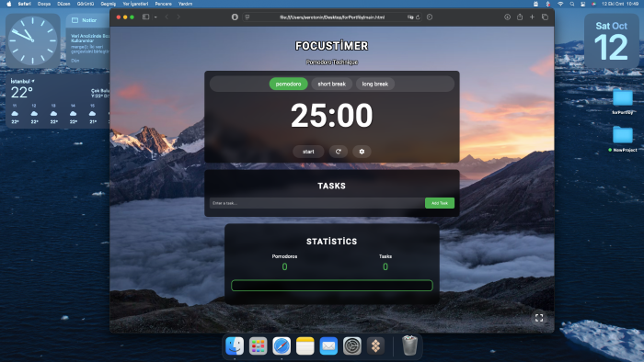Image resolution: width=644 pixels, height=362 pixels.
Task: Open the forPortfoy desktop folder
Action: [623, 102]
